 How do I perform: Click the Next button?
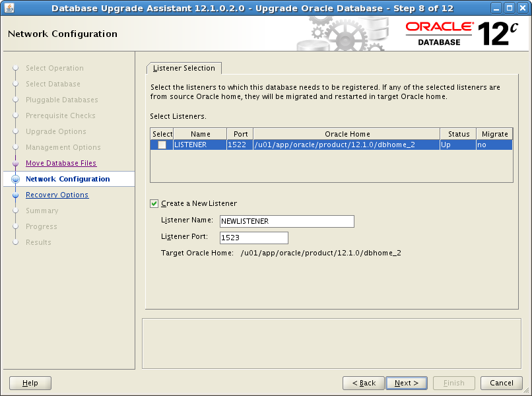pos(407,383)
